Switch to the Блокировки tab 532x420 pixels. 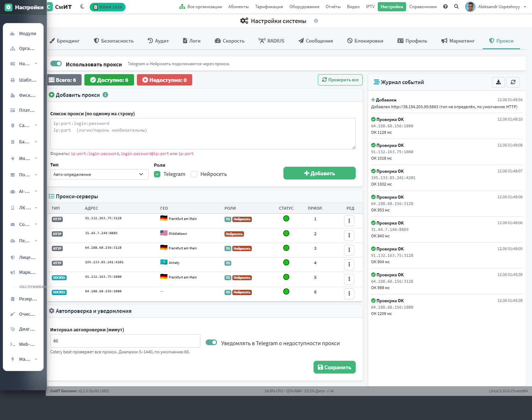click(365, 41)
